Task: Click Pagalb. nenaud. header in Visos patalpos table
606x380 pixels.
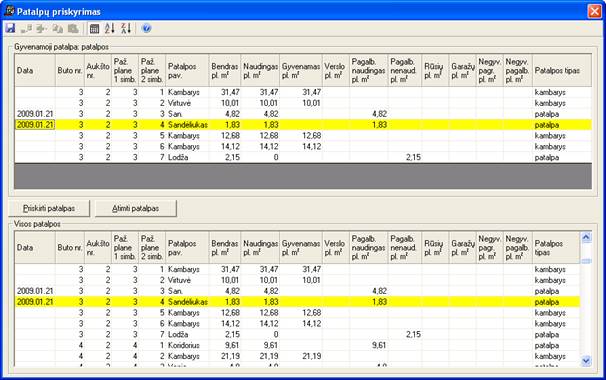Action: [x=405, y=248]
